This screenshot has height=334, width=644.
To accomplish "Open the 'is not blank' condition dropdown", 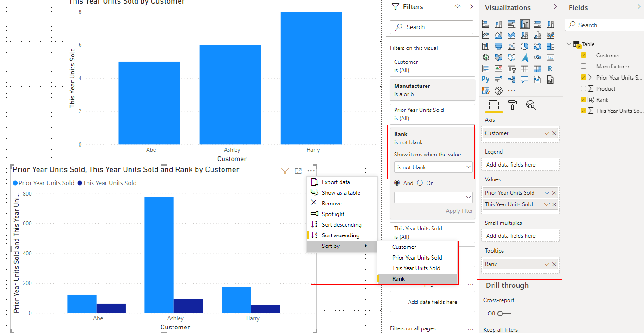I will click(433, 167).
